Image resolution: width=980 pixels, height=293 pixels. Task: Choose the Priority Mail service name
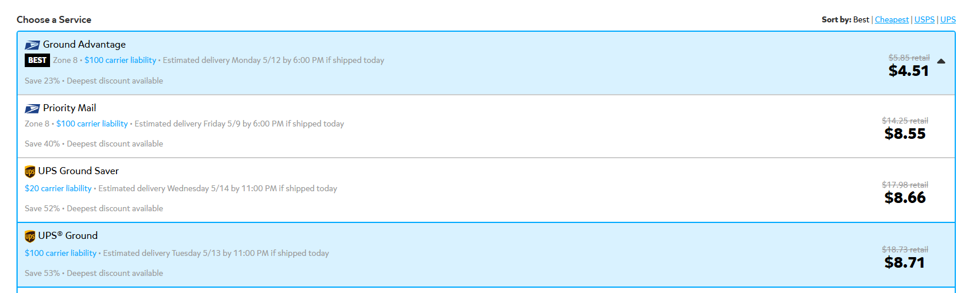(69, 108)
